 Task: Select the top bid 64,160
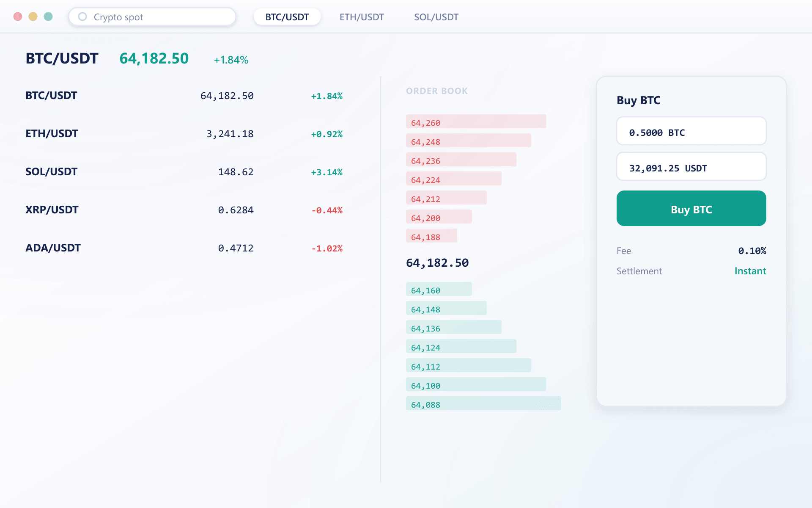point(439,289)
